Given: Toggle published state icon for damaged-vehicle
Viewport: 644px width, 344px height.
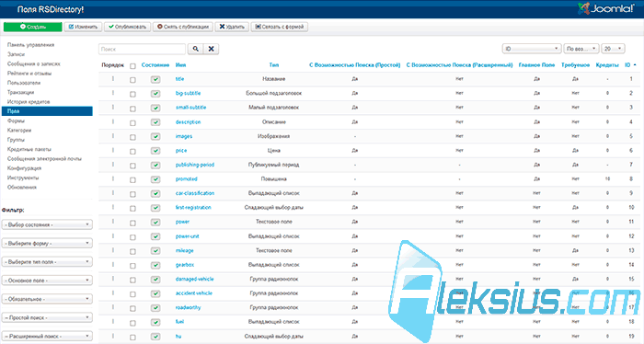Looking at the screenshot, I should click(155, 279).
